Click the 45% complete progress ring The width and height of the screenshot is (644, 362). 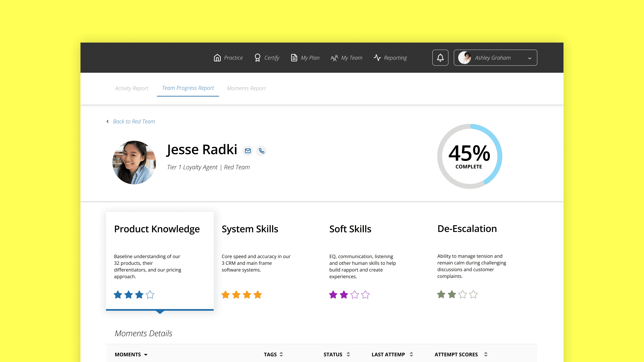tap(470, 156)
